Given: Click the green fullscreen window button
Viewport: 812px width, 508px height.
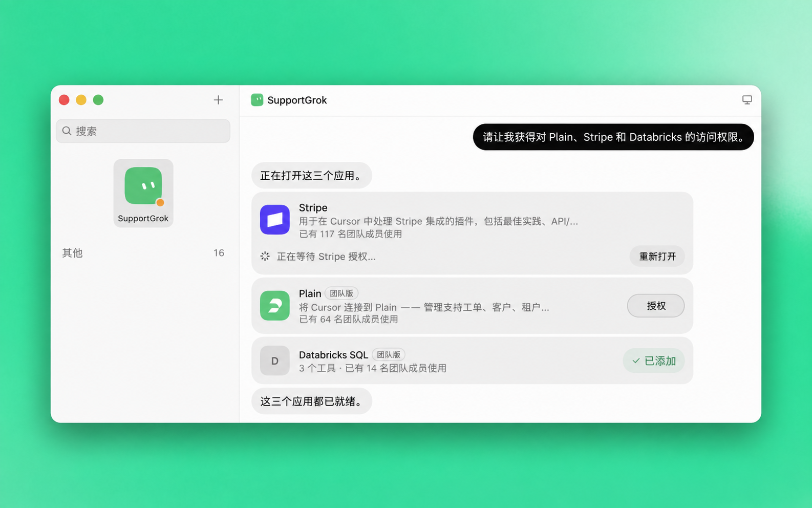Looking at the screenshot, I should 98,100.
